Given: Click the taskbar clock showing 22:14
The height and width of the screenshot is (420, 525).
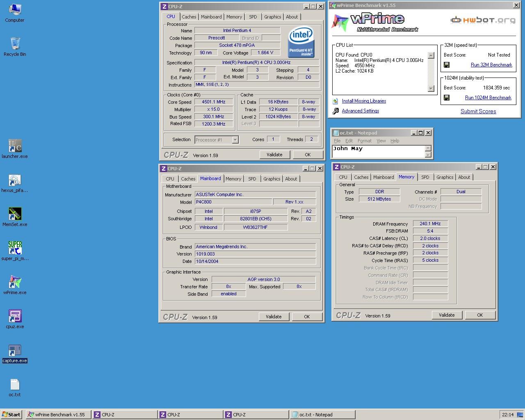Looking at the screenshot, I should coord(508,415).
